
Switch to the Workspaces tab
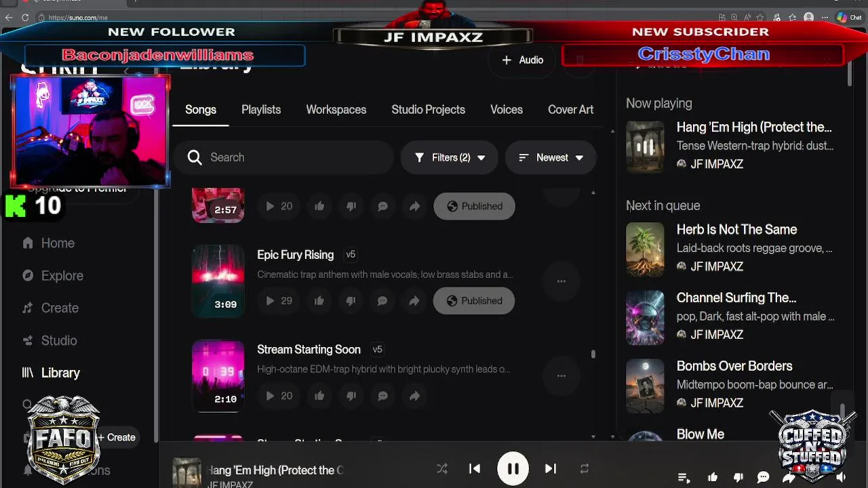click(x=336, y=110)
